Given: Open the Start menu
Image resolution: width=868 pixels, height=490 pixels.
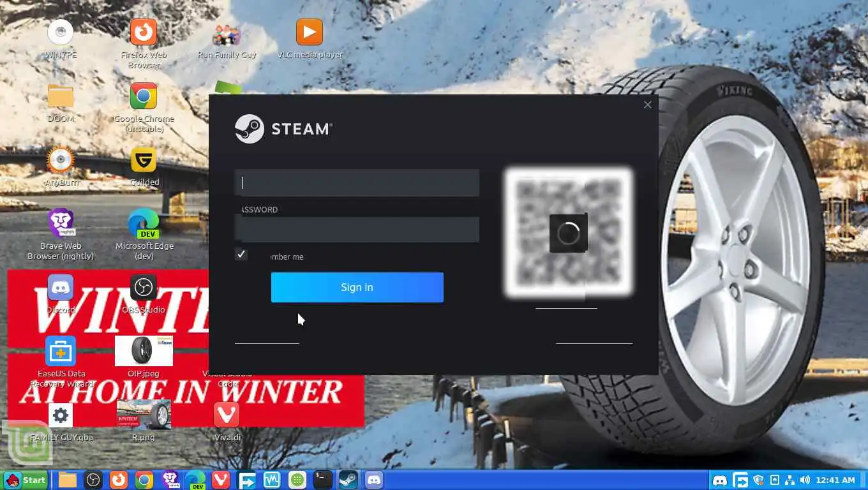Looking at the screenshot, I should pyautogui.click(x=26, y=480).
